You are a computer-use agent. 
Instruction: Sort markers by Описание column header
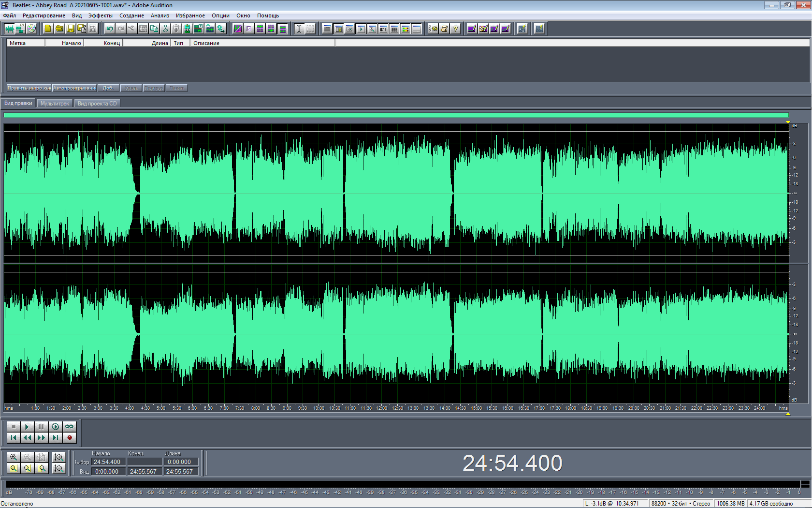262,43
